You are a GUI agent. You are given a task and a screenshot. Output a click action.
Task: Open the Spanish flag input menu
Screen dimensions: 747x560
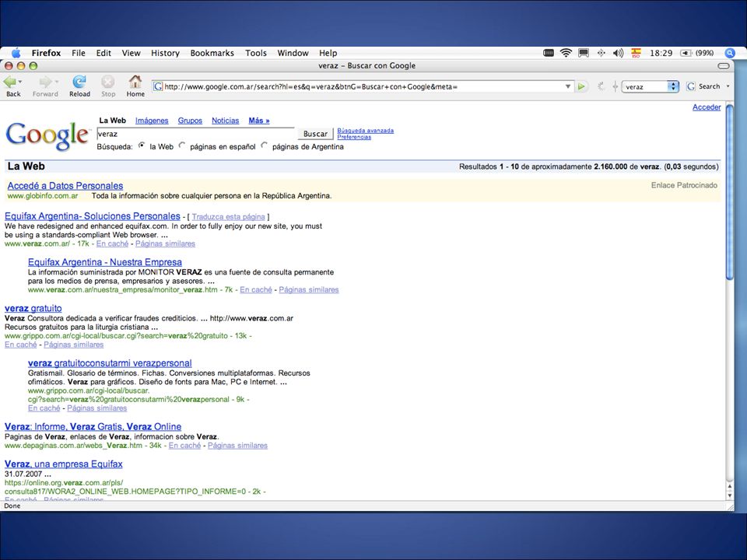point(636,53)
